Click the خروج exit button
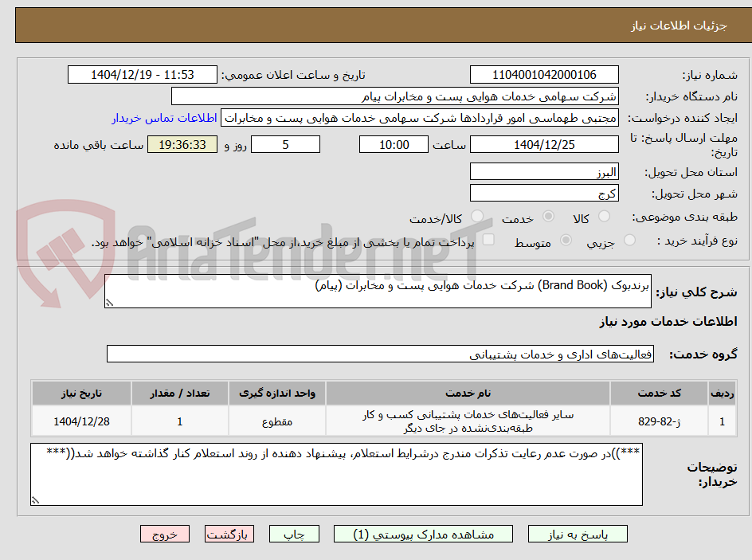This screenshot has height=560, width=752. click(164, 534)
